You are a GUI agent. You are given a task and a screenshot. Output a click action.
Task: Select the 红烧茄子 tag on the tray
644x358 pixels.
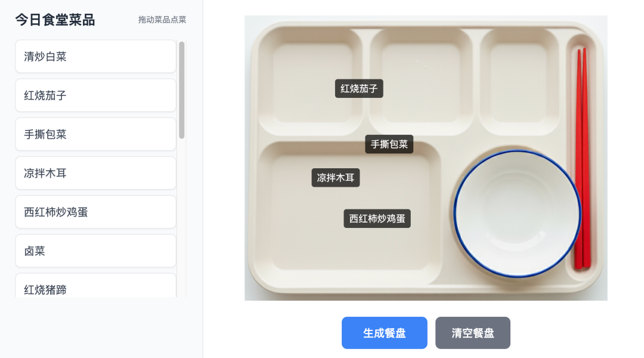pyautogui.click(x=359, y=88)
